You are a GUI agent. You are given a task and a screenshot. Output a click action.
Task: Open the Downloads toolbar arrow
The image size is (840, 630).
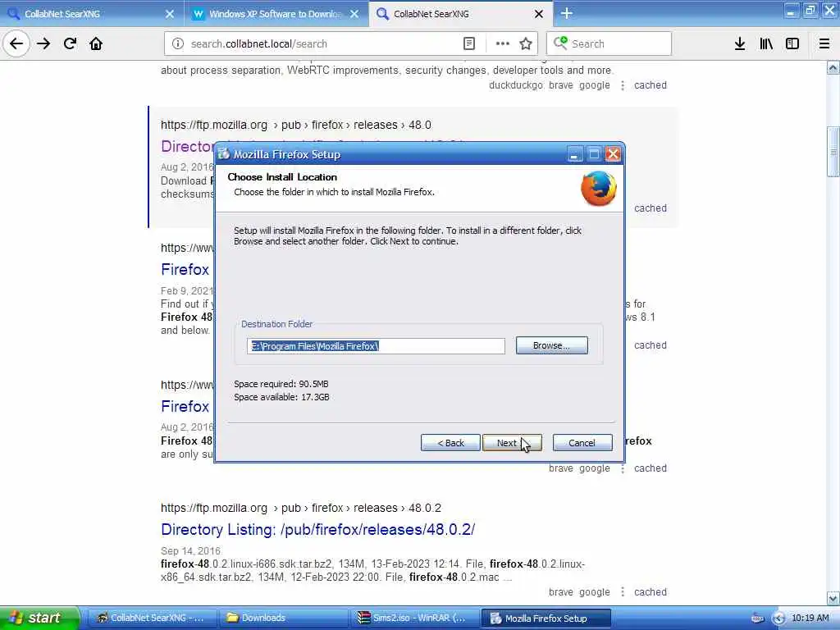(740, 43)
